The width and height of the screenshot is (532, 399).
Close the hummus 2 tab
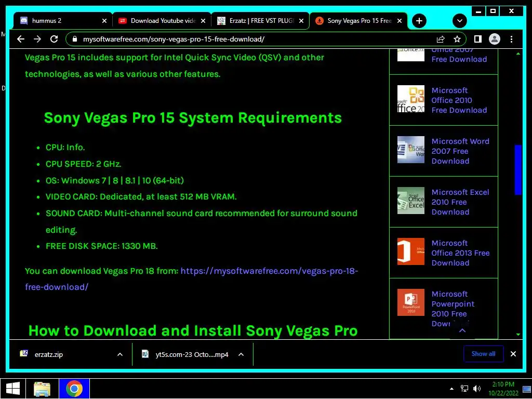coord(104,21)
